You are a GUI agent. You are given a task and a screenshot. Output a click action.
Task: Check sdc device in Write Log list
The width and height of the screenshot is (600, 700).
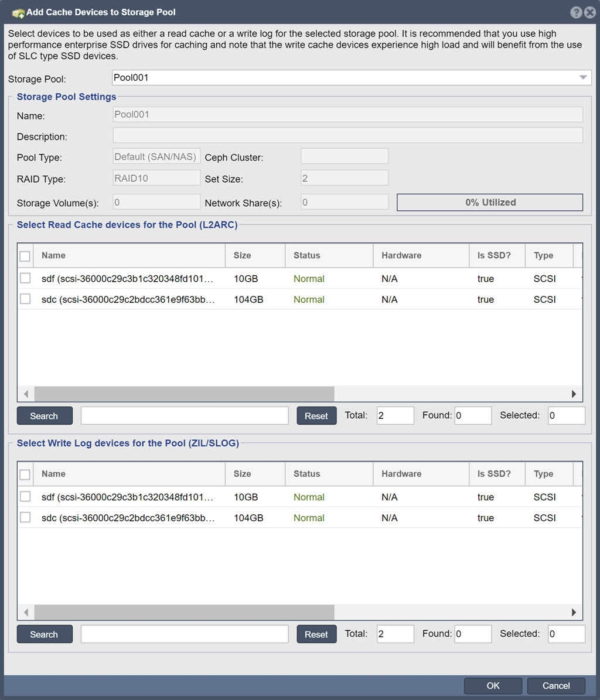coord(25,517)
